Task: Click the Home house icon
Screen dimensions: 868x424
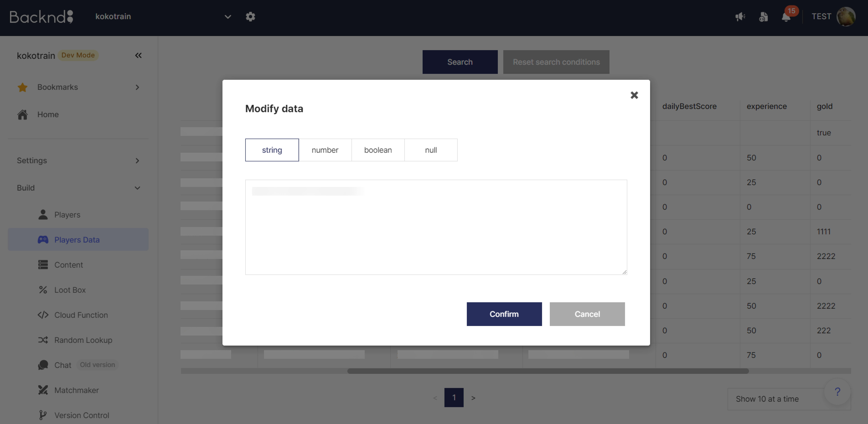Action: (23, 115)
